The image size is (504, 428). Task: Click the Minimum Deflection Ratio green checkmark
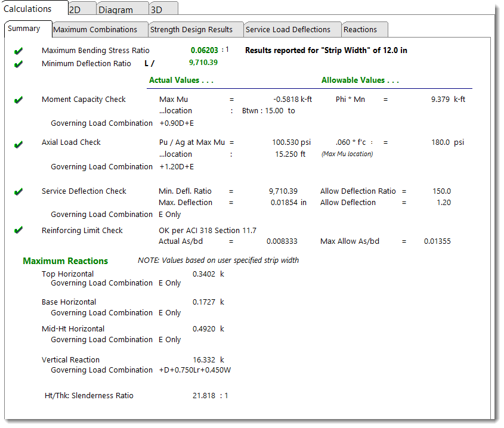point(18,64)
